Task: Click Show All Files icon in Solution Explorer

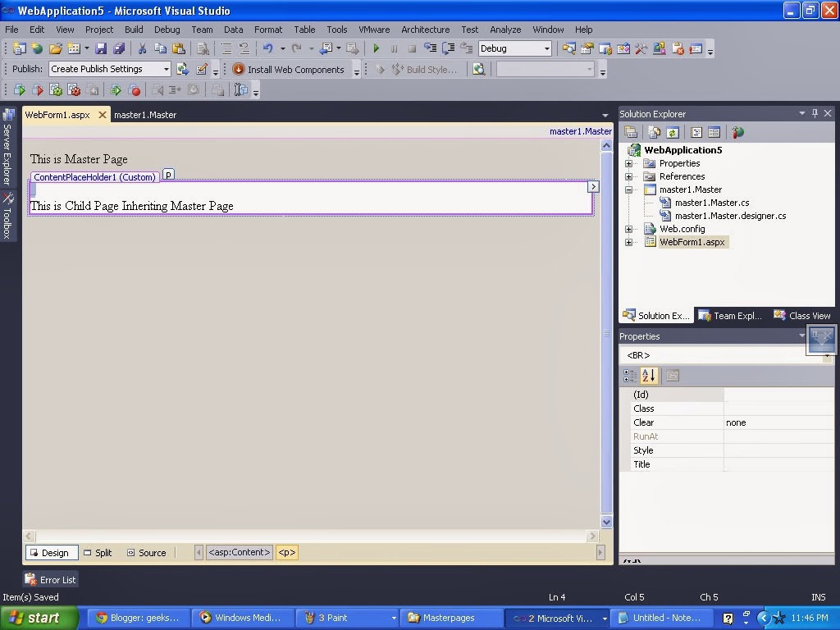Action: [654, 132]
